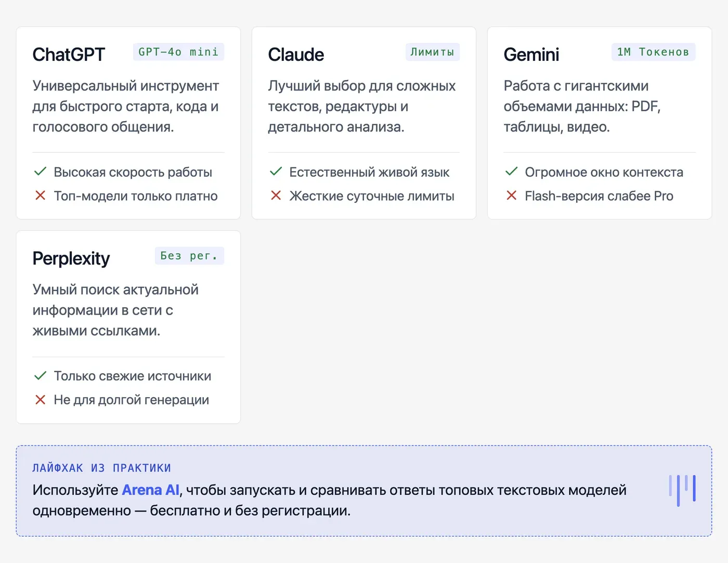Click green checkmark beside Высокая скорость работы
This screenshot has width=728, height=563.
[41, 172]
